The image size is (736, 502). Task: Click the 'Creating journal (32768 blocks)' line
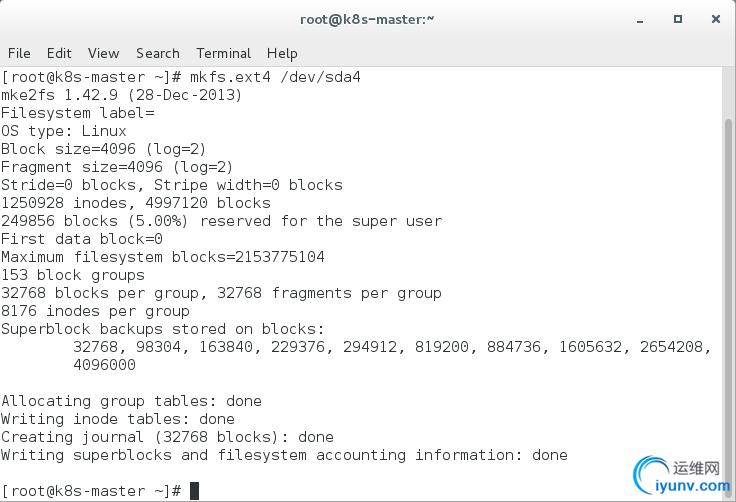pyautogui.click(x=167, y=437)
